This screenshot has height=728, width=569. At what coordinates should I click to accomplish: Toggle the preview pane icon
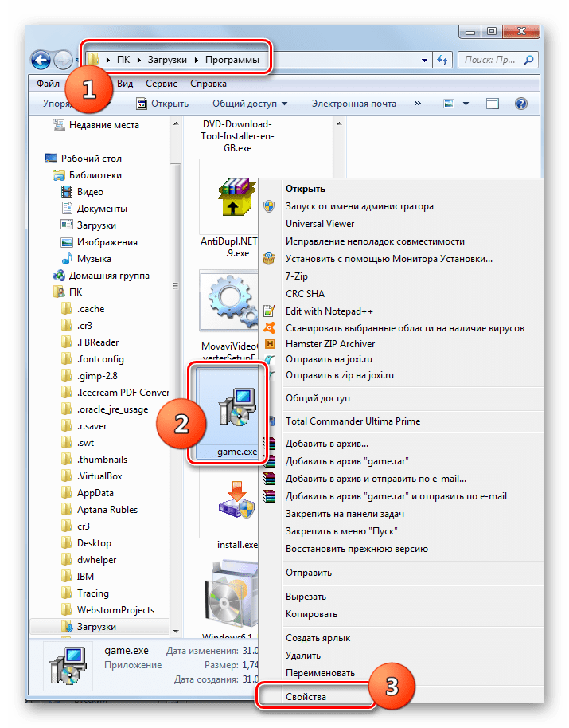[x=493, y=104]
